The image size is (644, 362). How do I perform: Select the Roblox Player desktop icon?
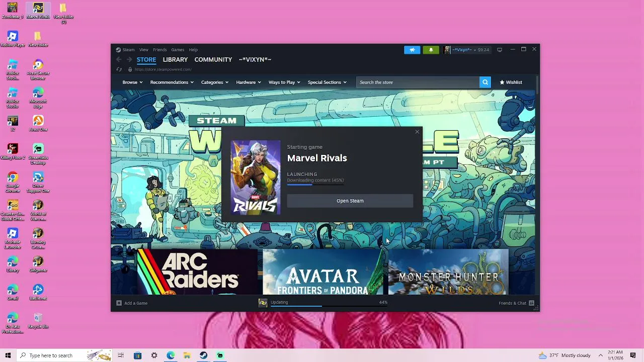(x=13, y=39)
